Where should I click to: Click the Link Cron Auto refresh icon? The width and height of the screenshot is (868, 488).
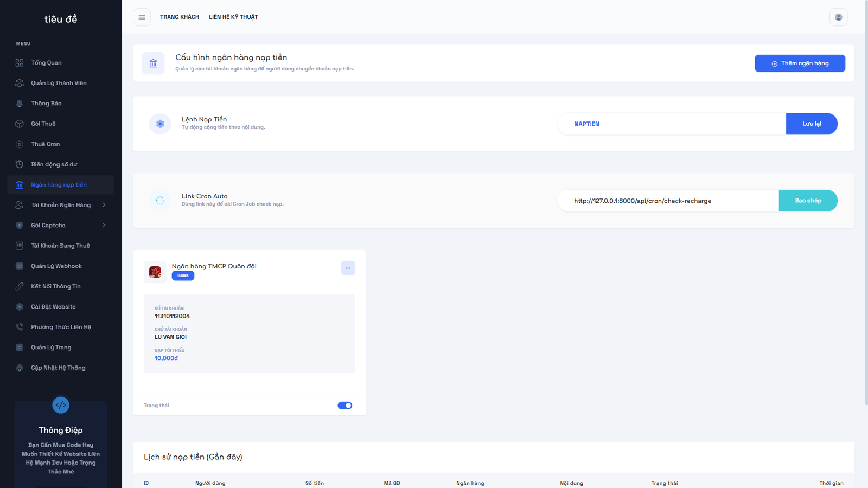tap(160, 201)
